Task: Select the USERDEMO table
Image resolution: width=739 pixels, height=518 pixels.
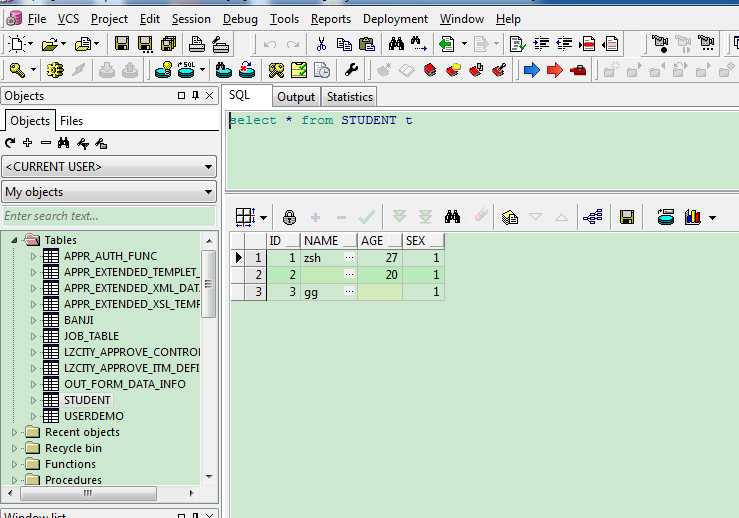Action: tap(94, 416)
